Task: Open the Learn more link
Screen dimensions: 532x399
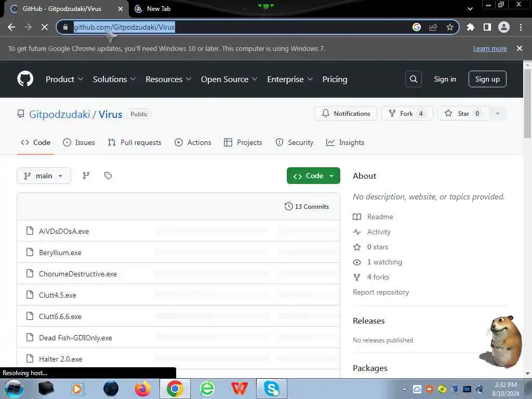Action: (x=490, y=48)
